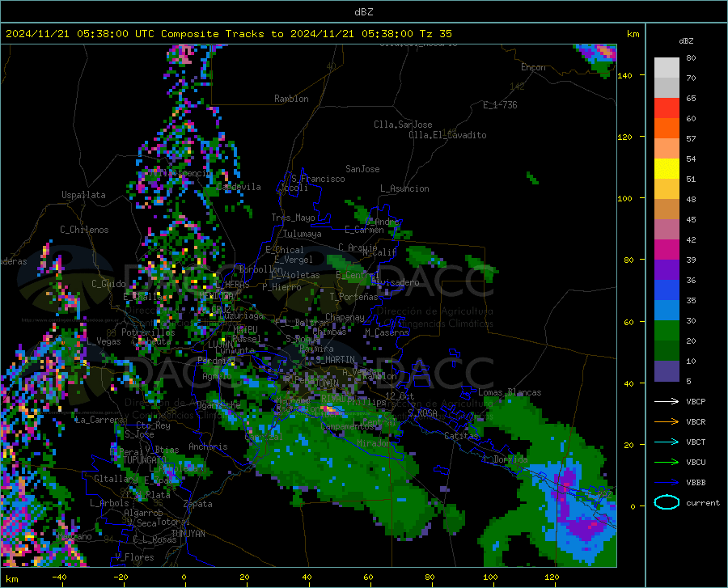Click the 'Chapanay' map label
The image size is (728, 588).
pos(345,317)
